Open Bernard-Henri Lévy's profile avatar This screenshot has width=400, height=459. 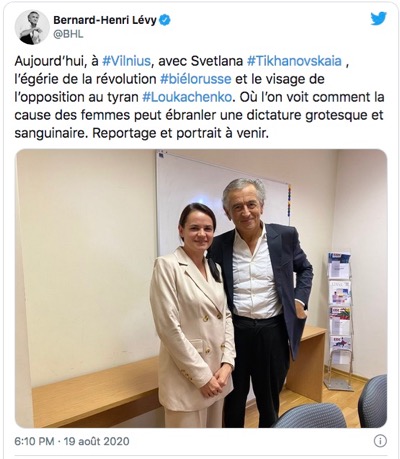(x=32, y=27)
